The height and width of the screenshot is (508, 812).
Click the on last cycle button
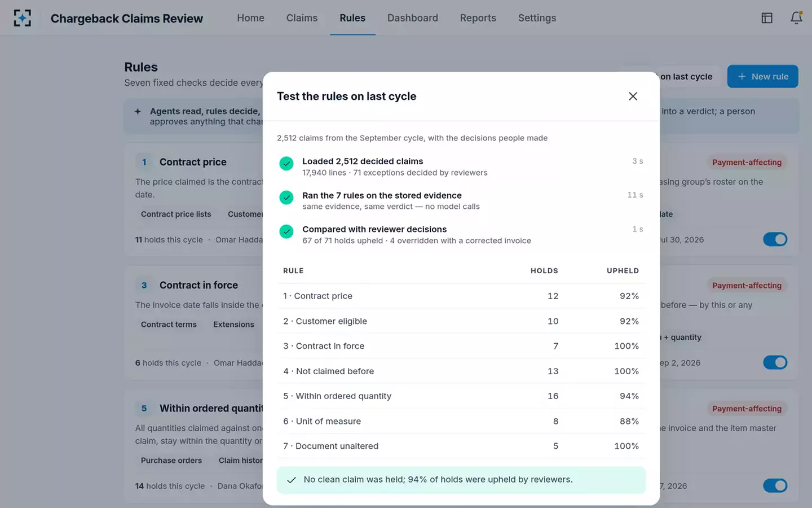click(686, 77)
